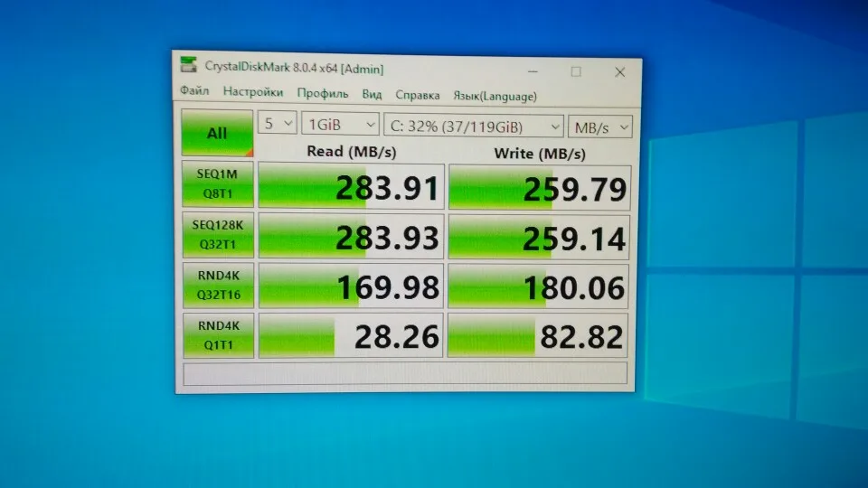Click the SEQ1M write result 259.79
Viewport: 868px width, 488px height.
539,188
